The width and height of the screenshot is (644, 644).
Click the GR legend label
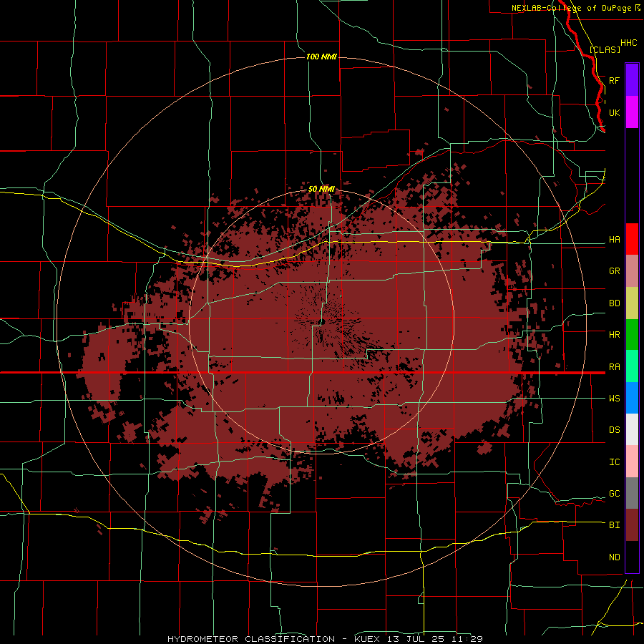pyautogui.click(x=614, y=271)
